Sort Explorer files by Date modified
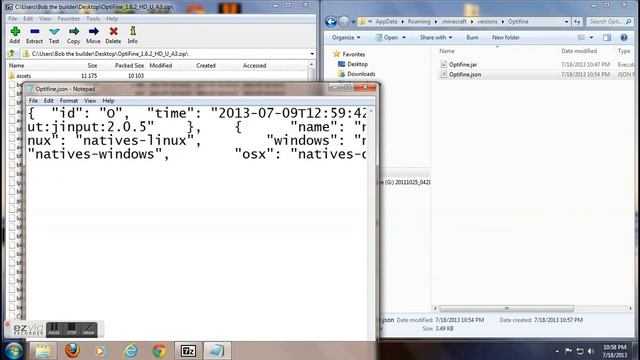640x360 pixels. pos(579,51)
